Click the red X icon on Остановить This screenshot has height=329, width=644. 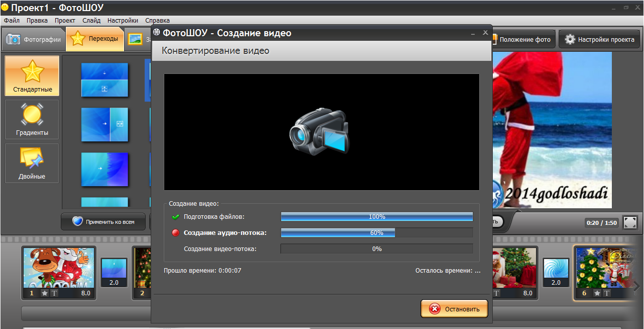coord(435,309)
